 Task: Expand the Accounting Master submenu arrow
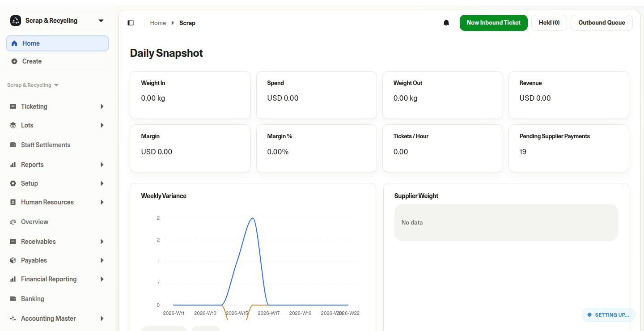(x=102, y=318)
